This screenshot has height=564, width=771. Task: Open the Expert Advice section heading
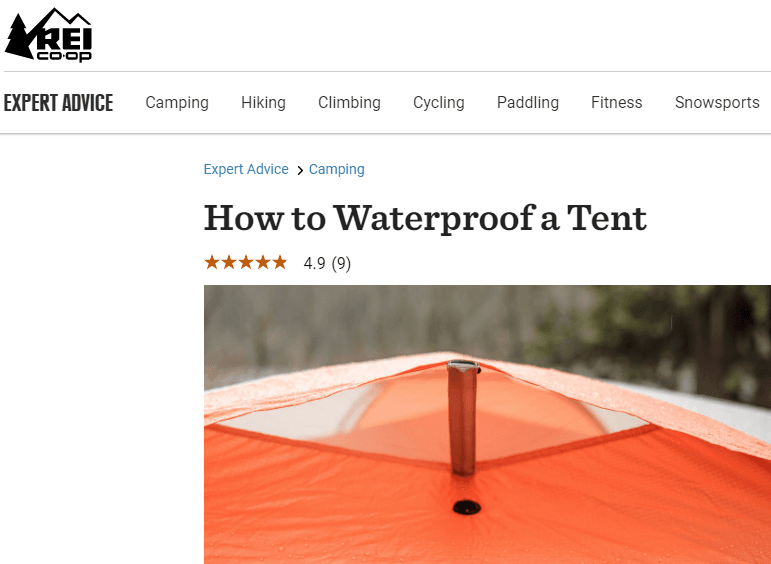[x=58, y=103]
